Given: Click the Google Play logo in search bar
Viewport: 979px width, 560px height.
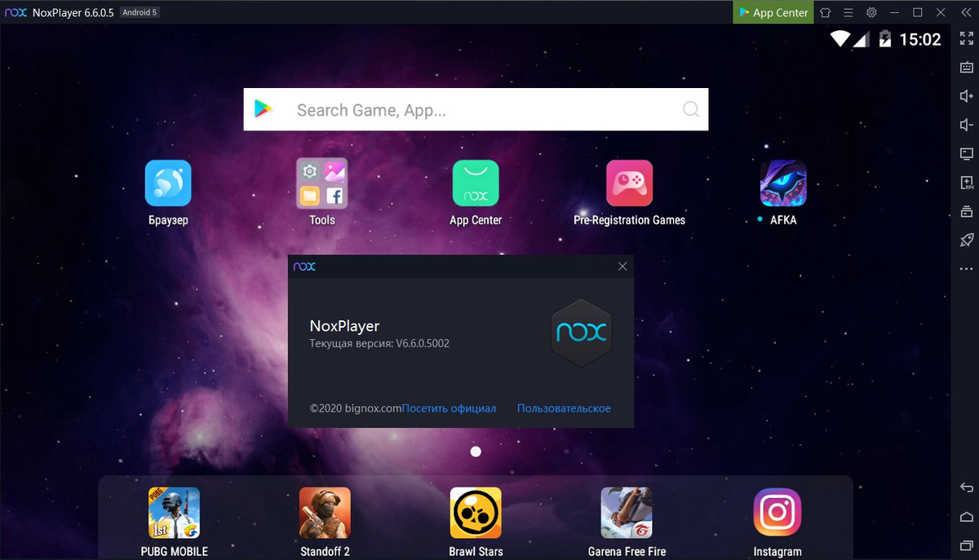Looking at the screenshot, I should point(263,109).
